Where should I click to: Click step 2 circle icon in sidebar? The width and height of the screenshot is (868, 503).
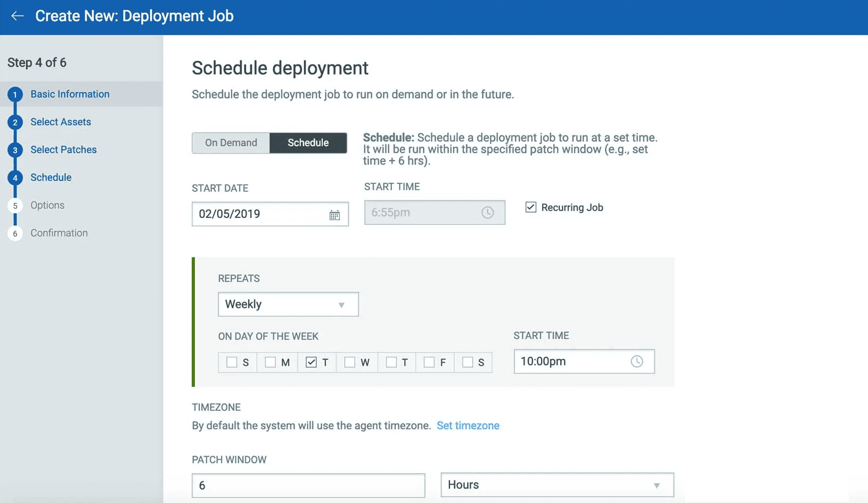[x=15, y=123]
